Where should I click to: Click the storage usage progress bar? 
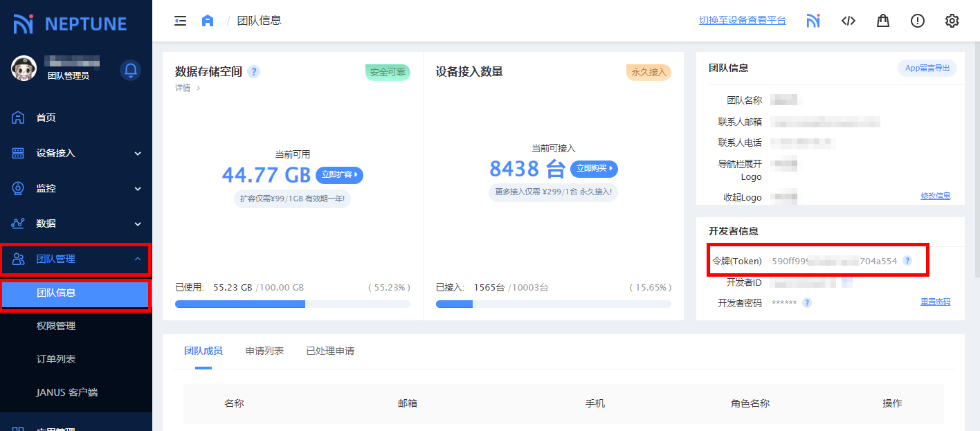point(292,304)
